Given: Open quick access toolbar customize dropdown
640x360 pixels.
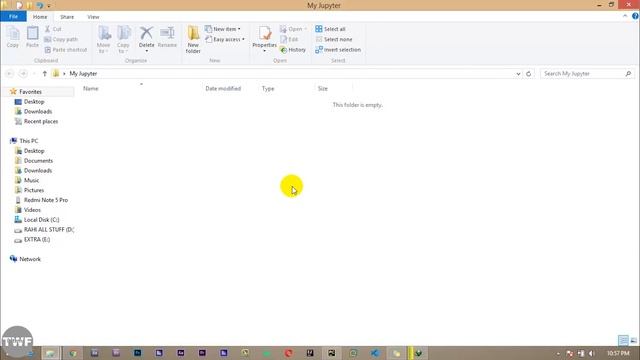Looking at the screenshot, I should point(49,6).
